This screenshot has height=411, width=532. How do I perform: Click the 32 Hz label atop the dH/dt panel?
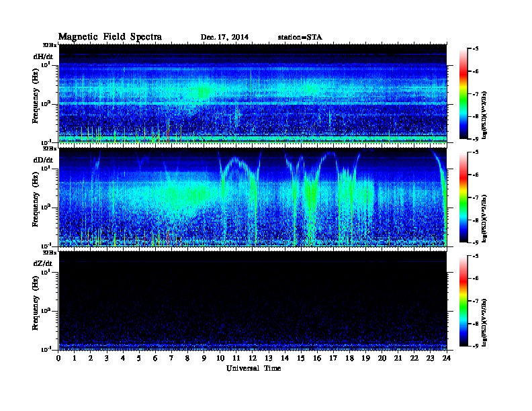[49, 45]
